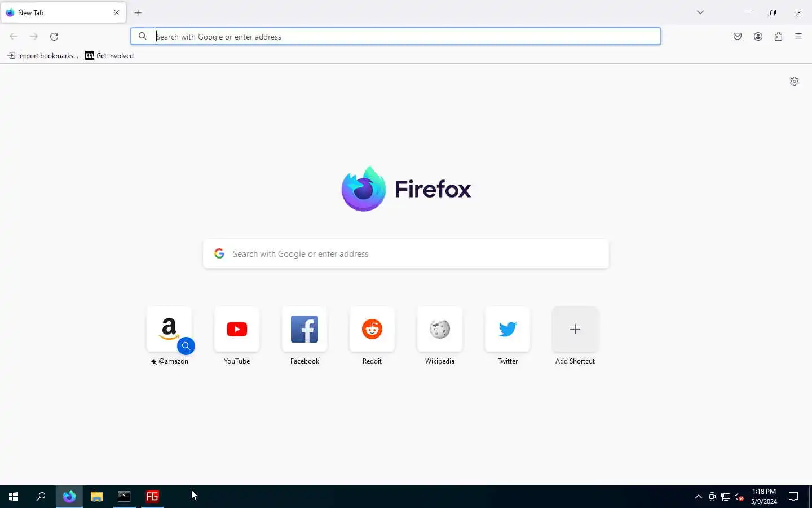Open the Windows notification center

793,497
